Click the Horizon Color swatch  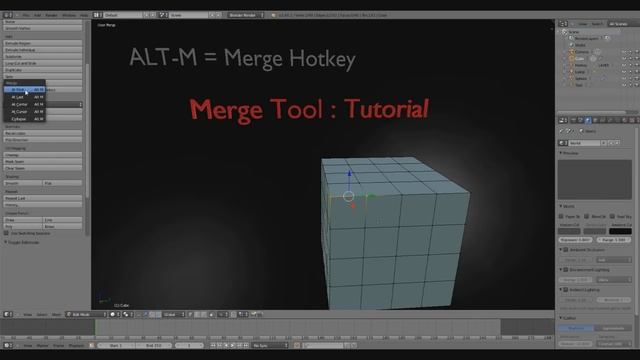point(569,231)
